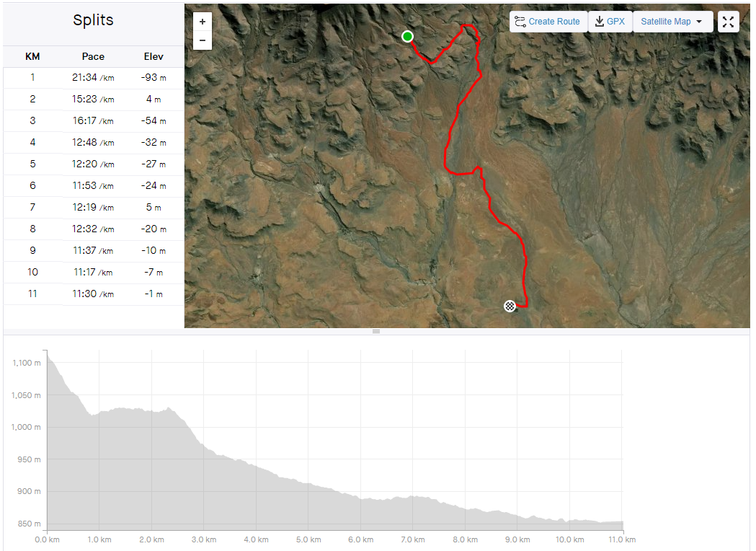Image resolution: width=756 pixels, height=551 pixels.
Task: Click the Splits panel heading
Action: pos(93,20)
